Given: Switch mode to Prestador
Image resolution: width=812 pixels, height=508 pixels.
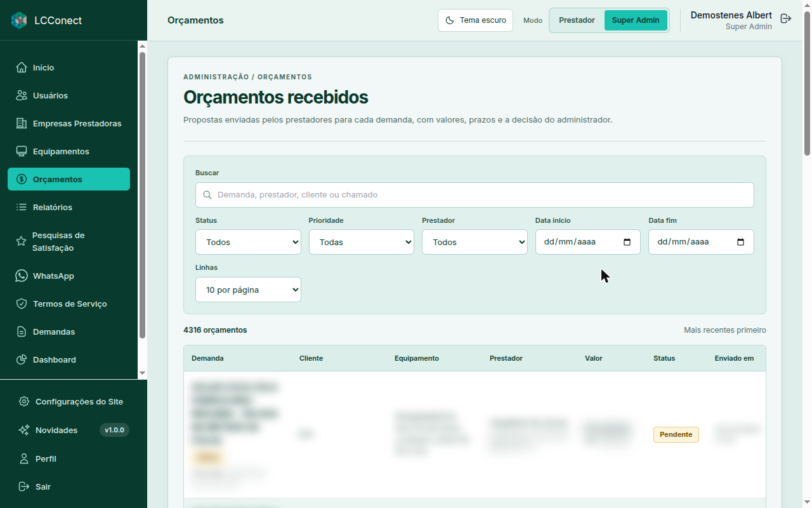Looking at the screenshot, I should (577, 20).
